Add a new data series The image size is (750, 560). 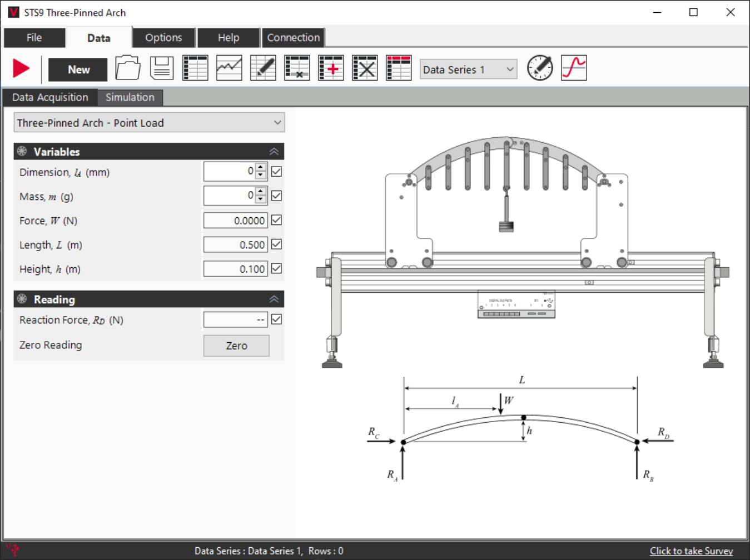pyautogui.click(x=331, y=68)
